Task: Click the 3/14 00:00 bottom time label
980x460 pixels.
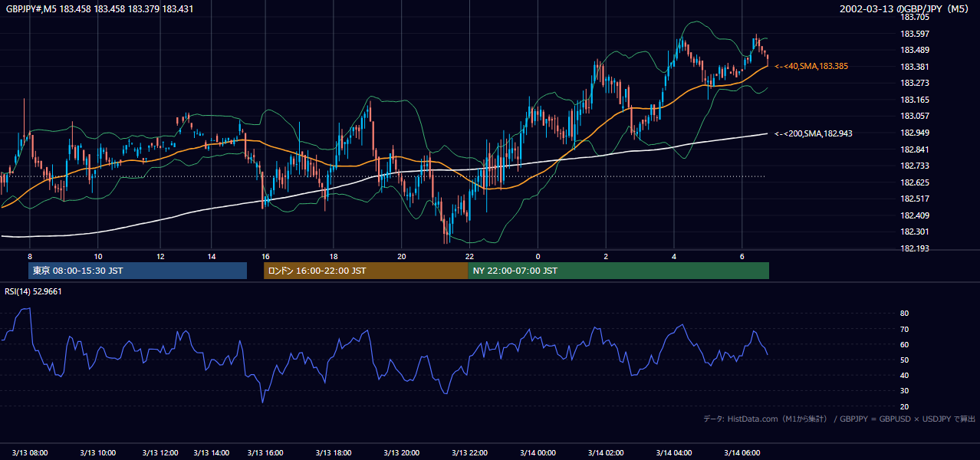Action: pyautogui.click(x=538, y=453)
